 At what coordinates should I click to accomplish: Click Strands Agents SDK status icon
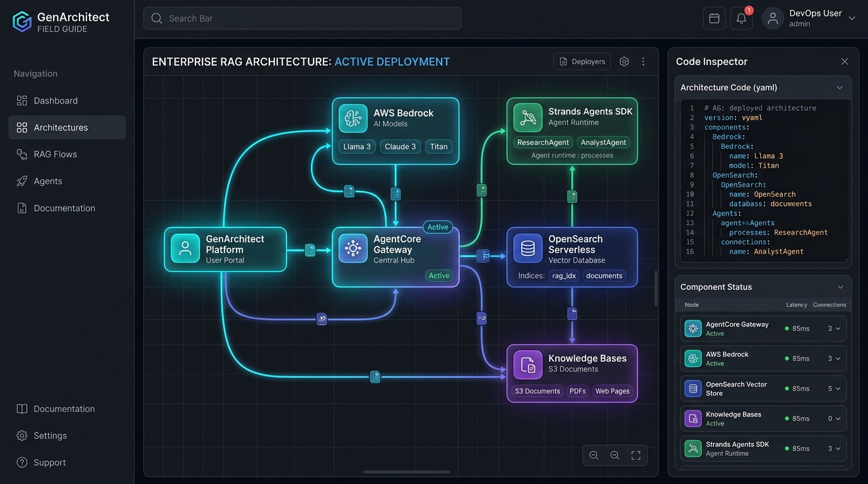(693, 449)
